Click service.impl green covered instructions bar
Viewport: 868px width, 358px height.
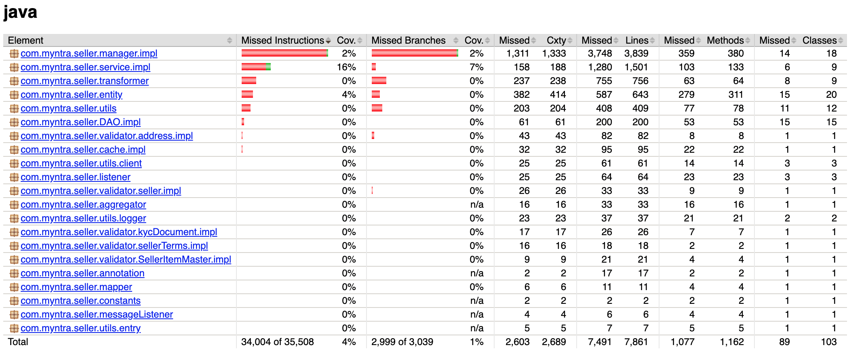coord(268,67)
